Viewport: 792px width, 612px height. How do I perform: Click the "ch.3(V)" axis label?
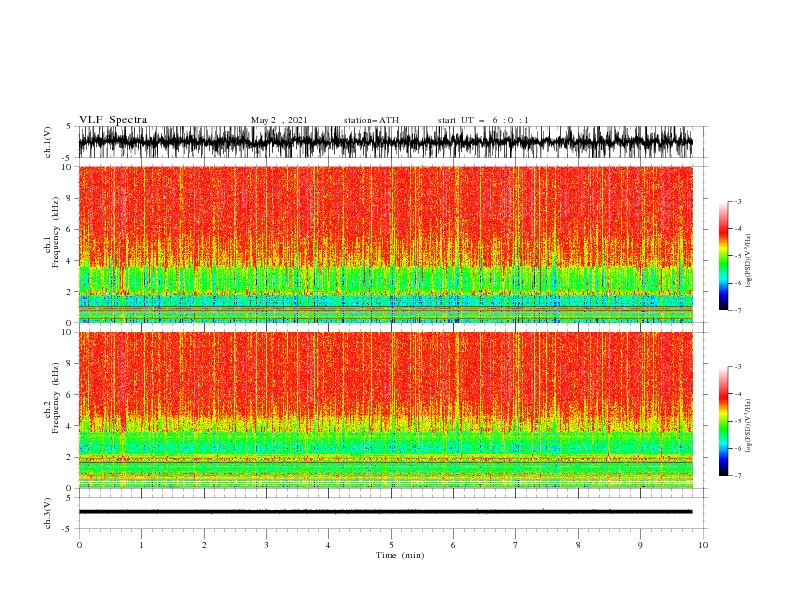click(48, 513)
